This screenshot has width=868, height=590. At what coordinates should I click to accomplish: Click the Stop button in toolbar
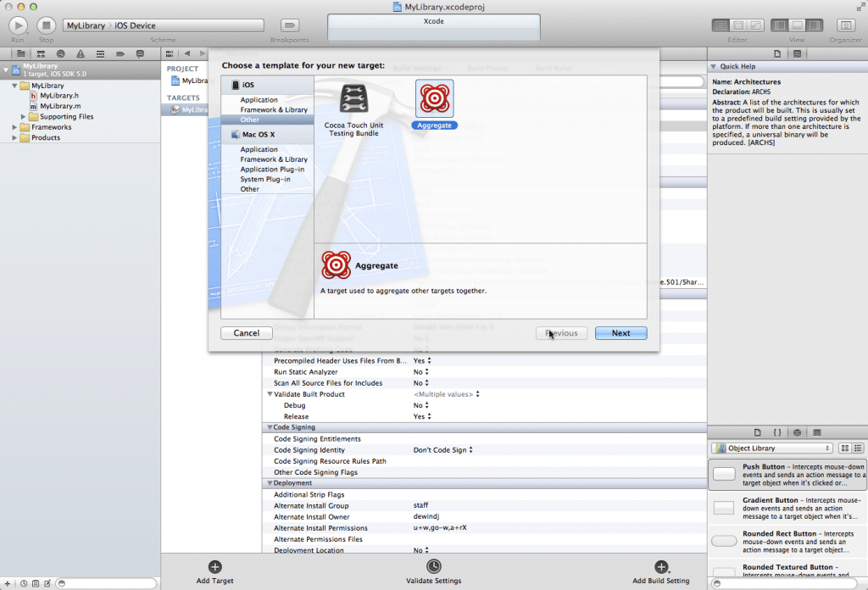pos(47,25)
